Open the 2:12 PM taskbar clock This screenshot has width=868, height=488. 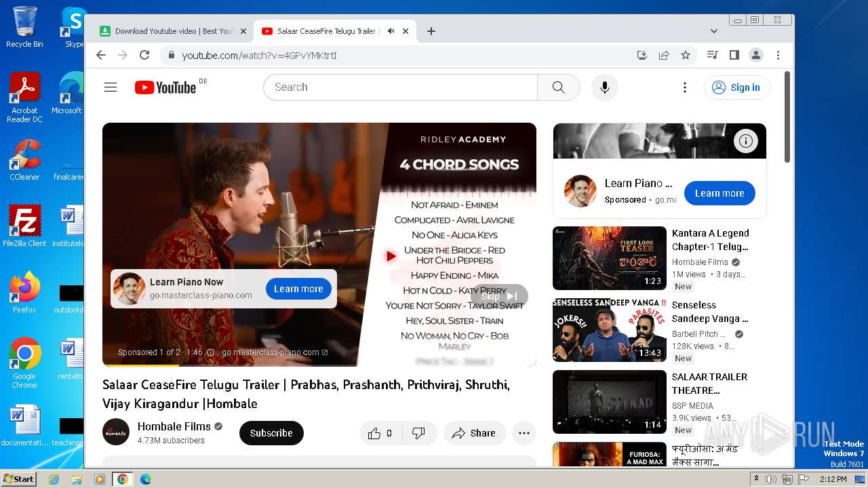[x=833, y=479]
